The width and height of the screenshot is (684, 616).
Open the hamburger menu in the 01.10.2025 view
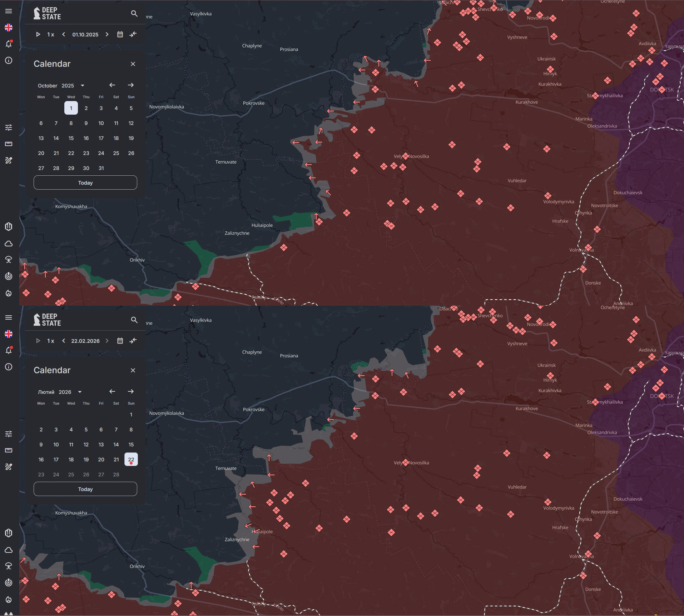pyautogui.click(x=9, y=11)
